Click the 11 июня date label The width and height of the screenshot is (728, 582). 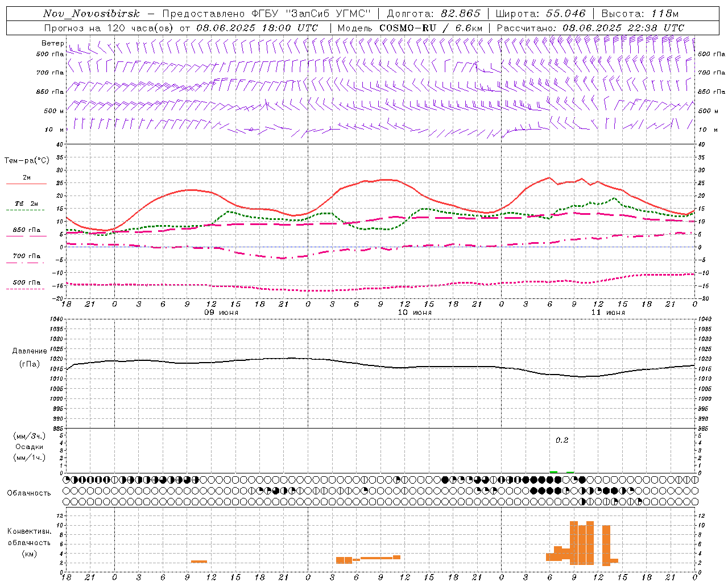point(608,313)
